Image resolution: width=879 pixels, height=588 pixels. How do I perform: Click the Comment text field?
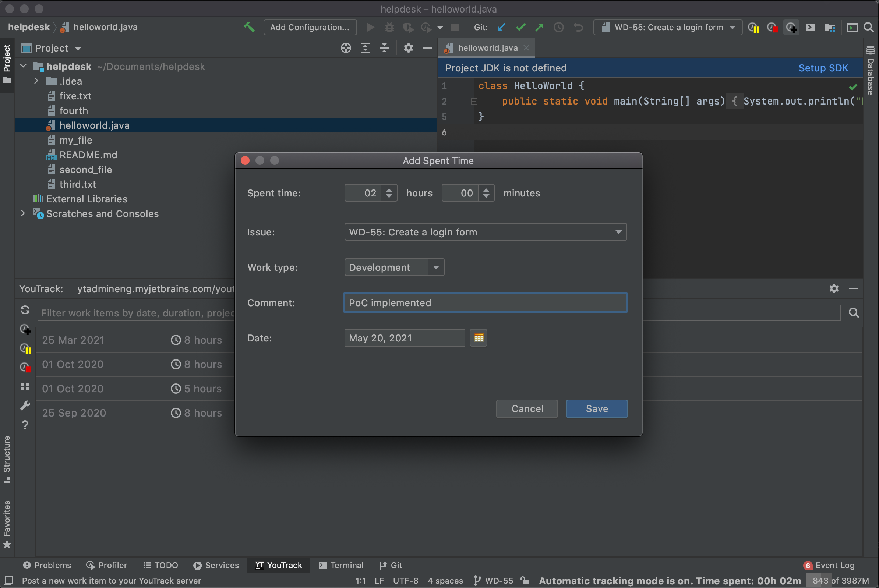(485, 302)
